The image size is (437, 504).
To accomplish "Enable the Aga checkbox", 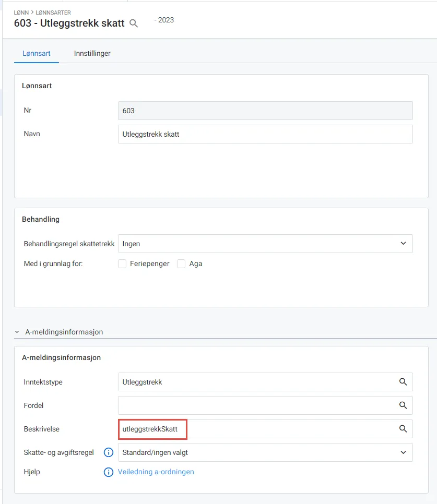I will pyautogui.click(x=181, y=263).
